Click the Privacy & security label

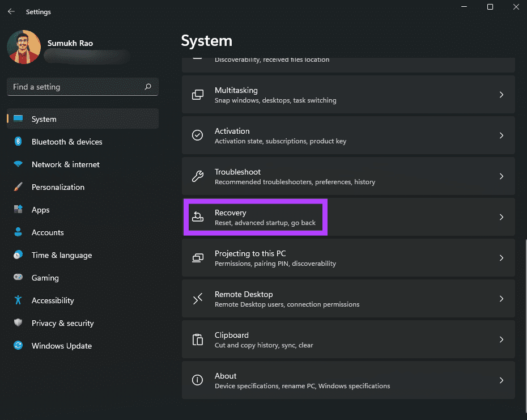(62, 323)
